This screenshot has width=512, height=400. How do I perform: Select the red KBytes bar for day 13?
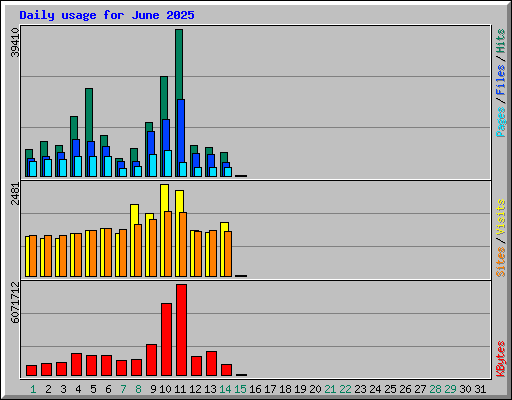click(211, 364)
